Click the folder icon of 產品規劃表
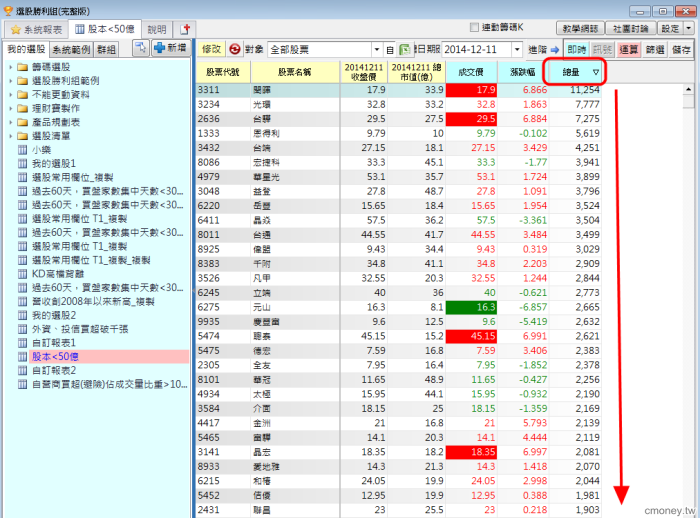Screen dimensions: 700x518 tap(22, 122)
